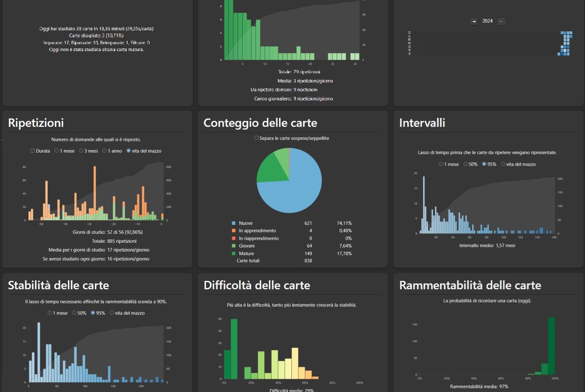Viewport: 585px width, 392px height.
Task: Click the Giovani percentage 7,64%
Action: [345, 246]
